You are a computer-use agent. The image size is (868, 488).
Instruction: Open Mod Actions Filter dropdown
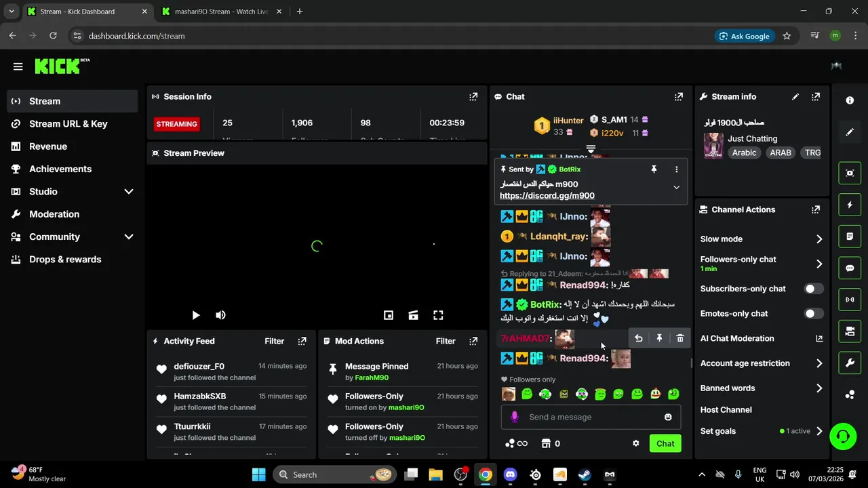coord(445,341)
